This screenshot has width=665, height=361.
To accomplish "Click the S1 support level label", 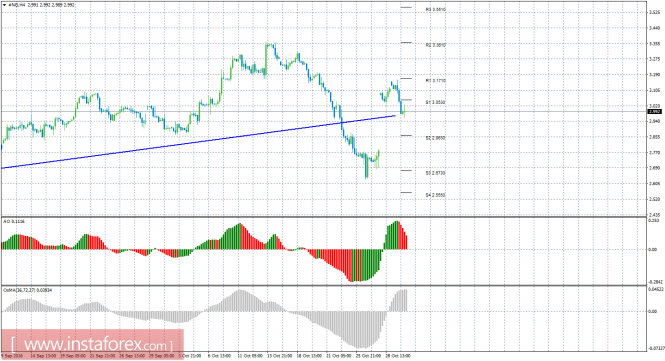I will pyautogui.click(x=436, y=102).
